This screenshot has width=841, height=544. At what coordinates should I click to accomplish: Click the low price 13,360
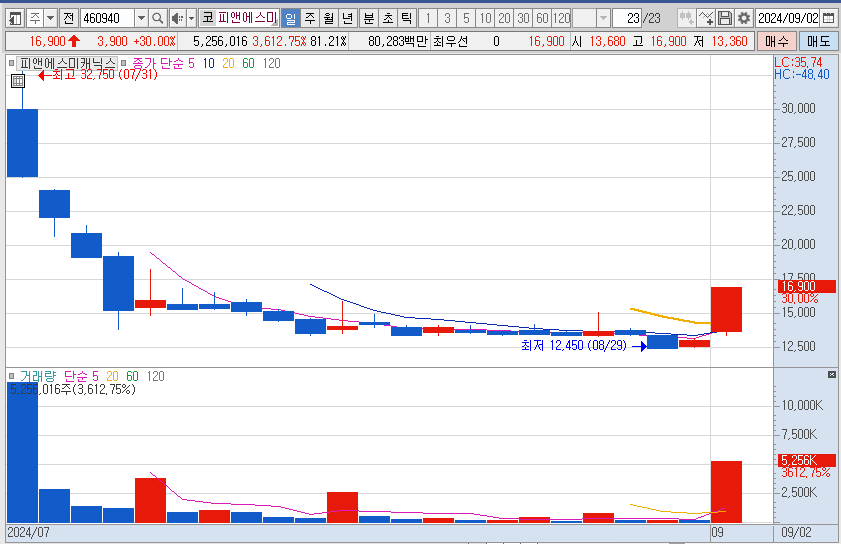tap(729, 41)
